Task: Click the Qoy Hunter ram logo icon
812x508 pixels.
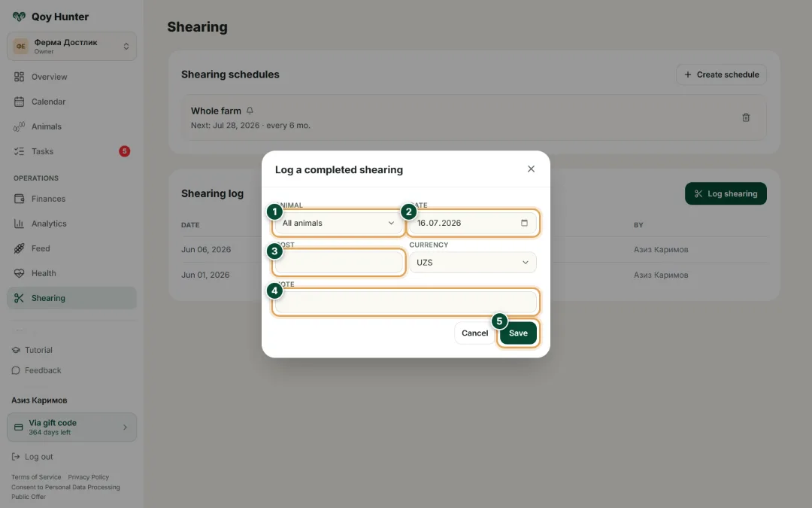Action: [19, 17]
